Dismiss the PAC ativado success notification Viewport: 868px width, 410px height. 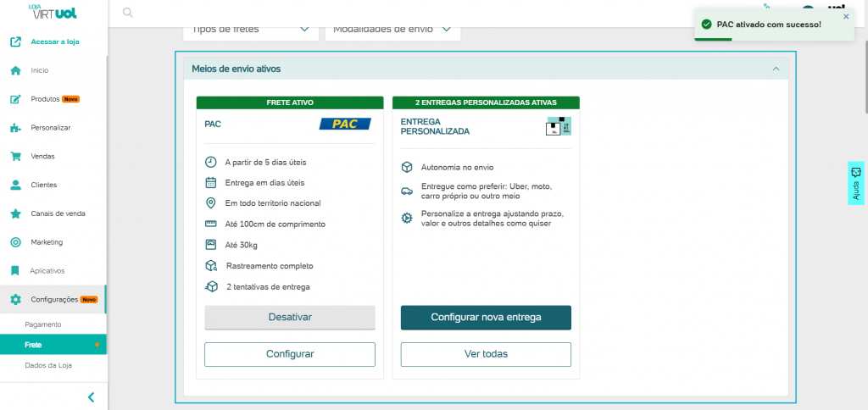point(845,16)
